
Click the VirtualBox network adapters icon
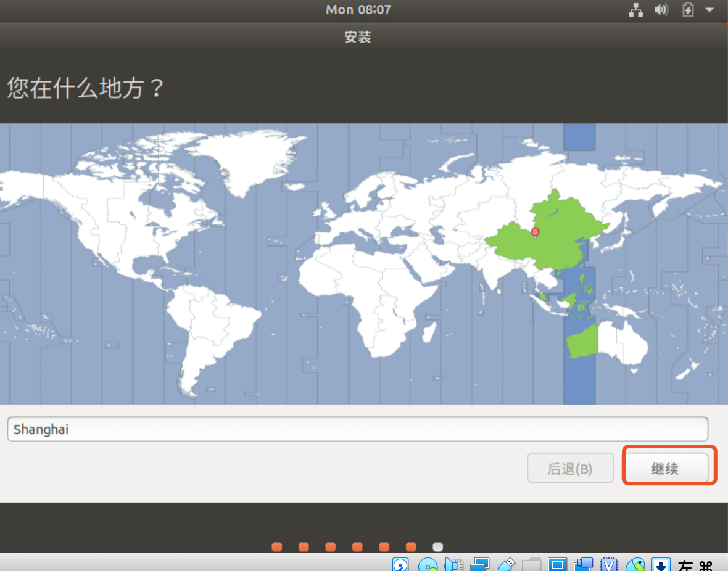(479, 564)
